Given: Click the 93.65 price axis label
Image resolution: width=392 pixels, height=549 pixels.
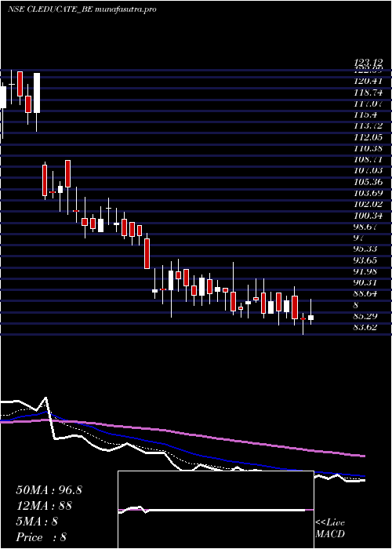Looking at the screenshot, I should 365,260.
